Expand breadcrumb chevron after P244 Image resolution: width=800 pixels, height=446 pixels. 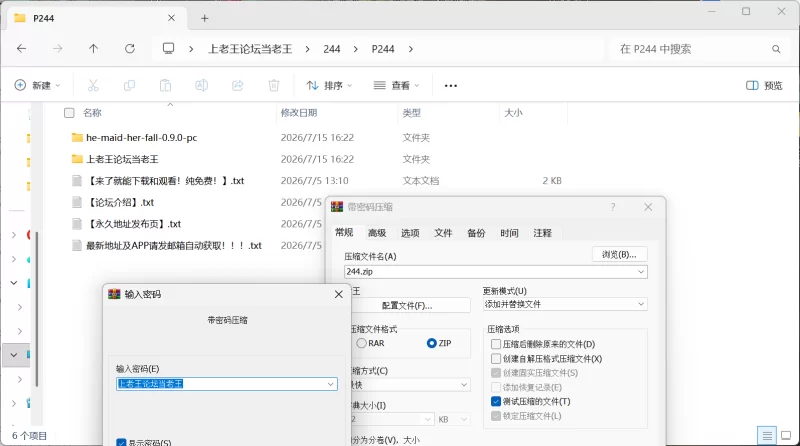pos(411,49)
